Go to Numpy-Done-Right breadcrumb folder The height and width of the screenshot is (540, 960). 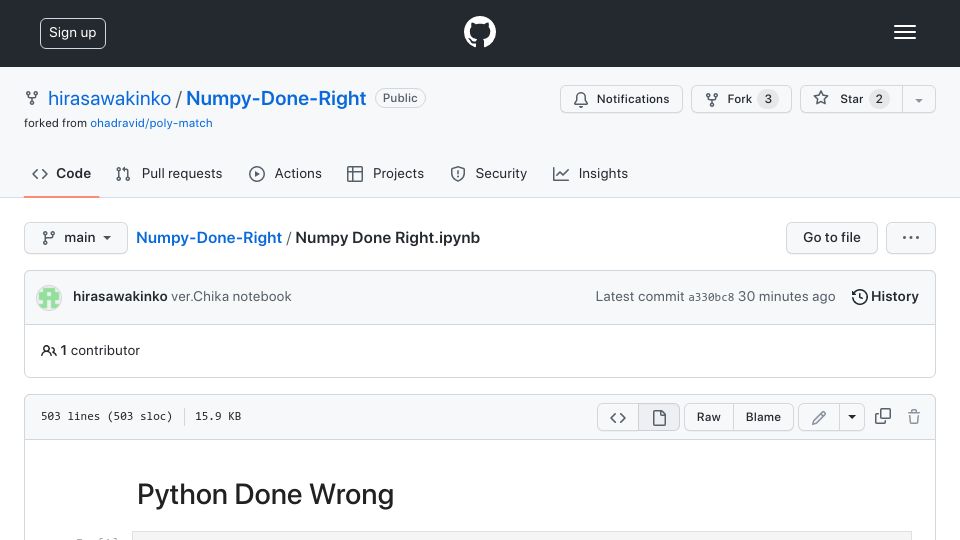[209, 238]
